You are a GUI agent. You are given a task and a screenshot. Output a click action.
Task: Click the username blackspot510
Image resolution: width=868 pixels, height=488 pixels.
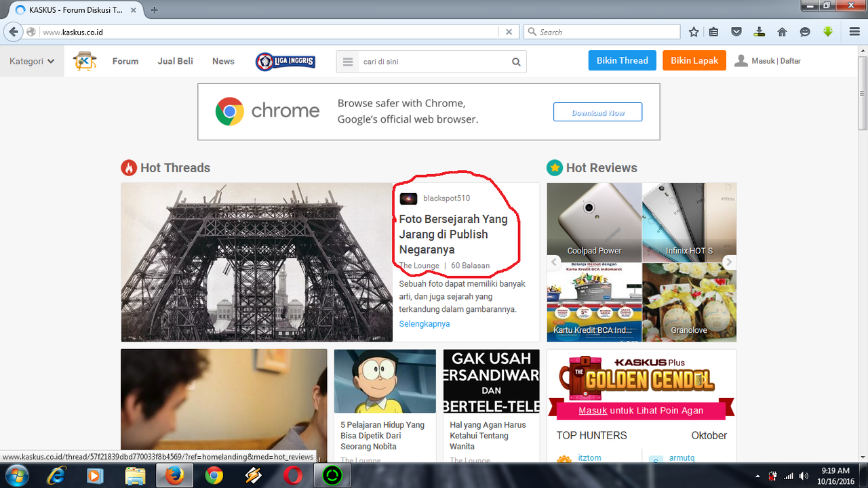446,199
